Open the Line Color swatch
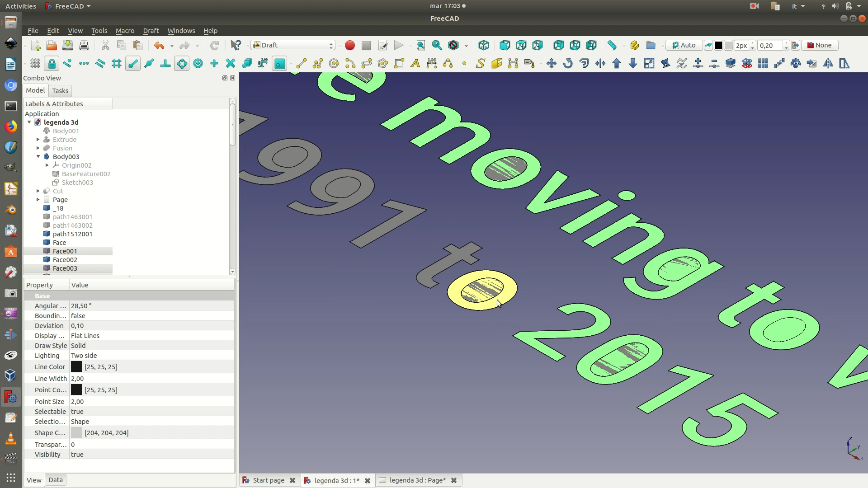868x488 pixels. 76,367
